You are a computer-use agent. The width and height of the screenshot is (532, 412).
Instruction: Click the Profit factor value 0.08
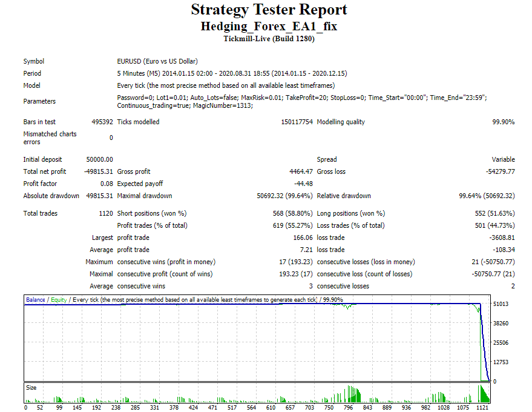pyautogui.click(x=107, y=184)
